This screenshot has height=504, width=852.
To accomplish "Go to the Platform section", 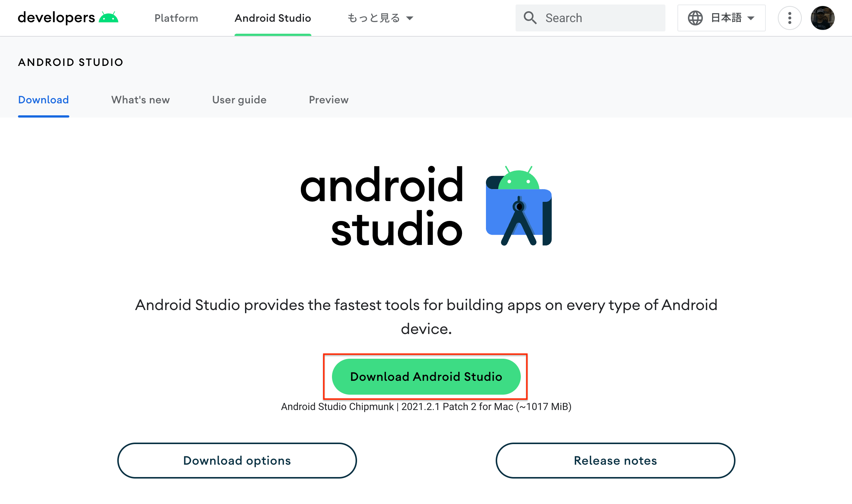I will 176,18.
